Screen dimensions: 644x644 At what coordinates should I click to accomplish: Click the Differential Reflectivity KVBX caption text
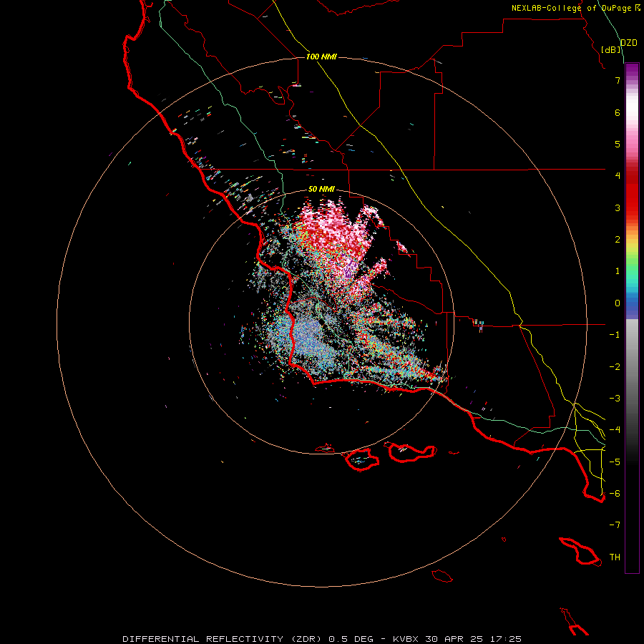pos(322,639)
